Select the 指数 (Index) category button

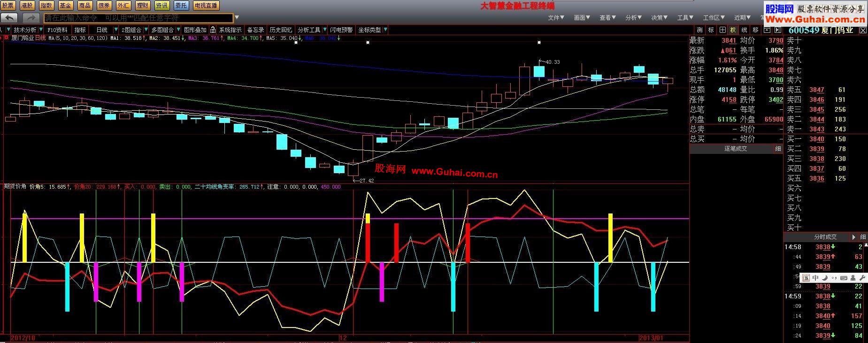[x=46, y=6]
